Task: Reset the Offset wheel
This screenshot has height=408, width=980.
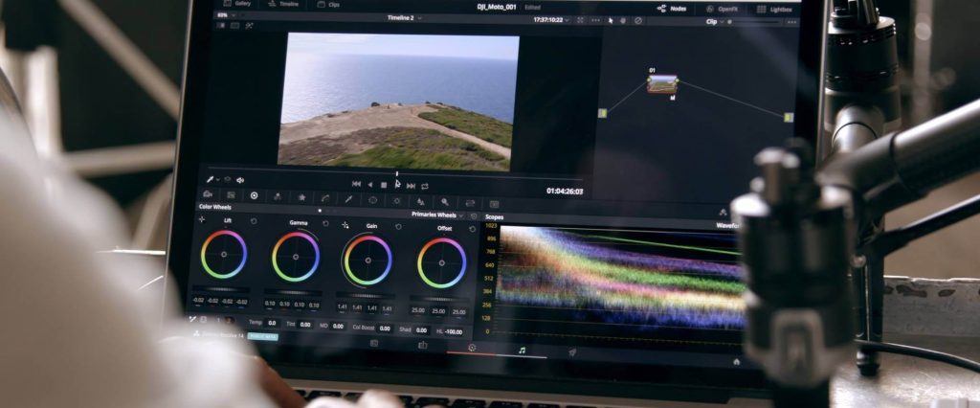Action: [x=473, y=228]
